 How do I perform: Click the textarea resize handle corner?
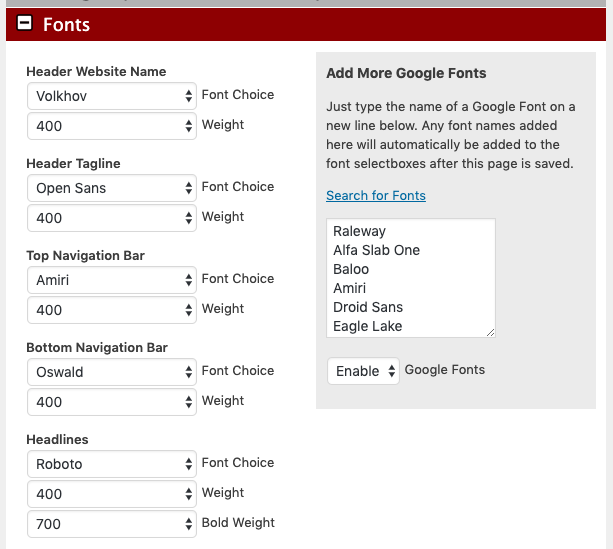[490, 332]
